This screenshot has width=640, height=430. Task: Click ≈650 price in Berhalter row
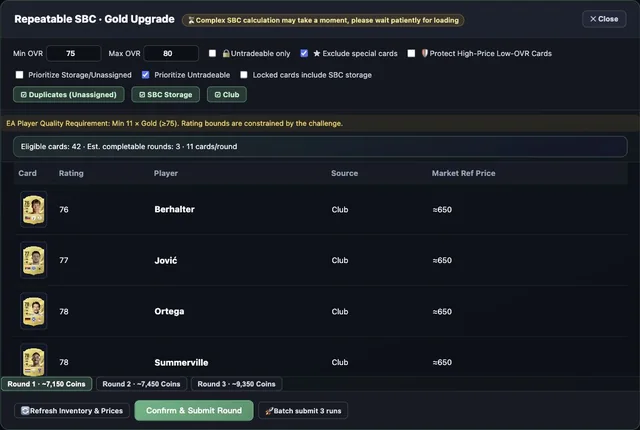[x=442, y=209]
